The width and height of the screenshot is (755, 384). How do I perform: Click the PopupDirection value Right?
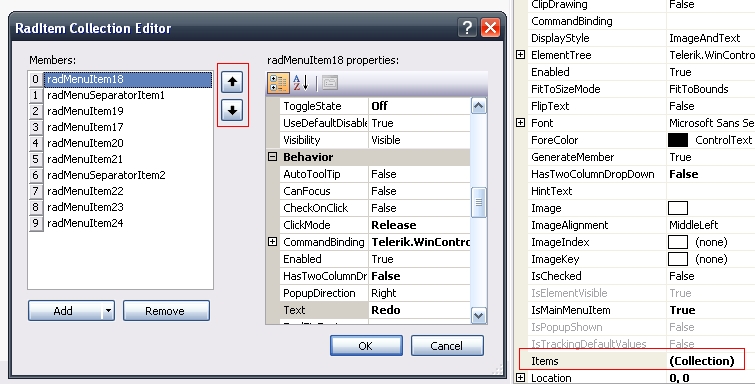pyautogui.click(x=420, y=293)
